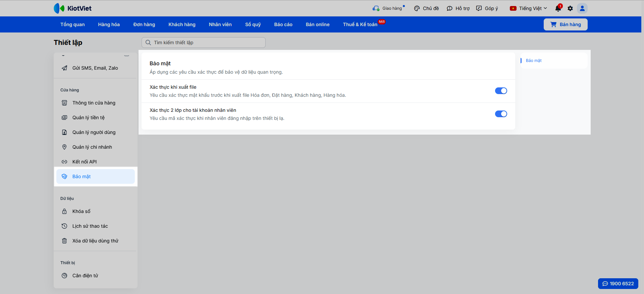Open the user account avatar

[x=582, y=8]
